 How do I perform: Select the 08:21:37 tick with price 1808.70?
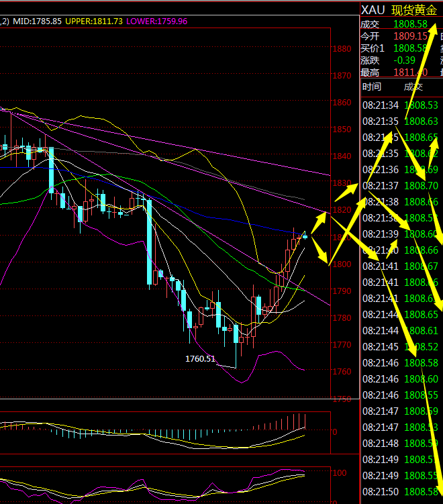coord(400,186)
